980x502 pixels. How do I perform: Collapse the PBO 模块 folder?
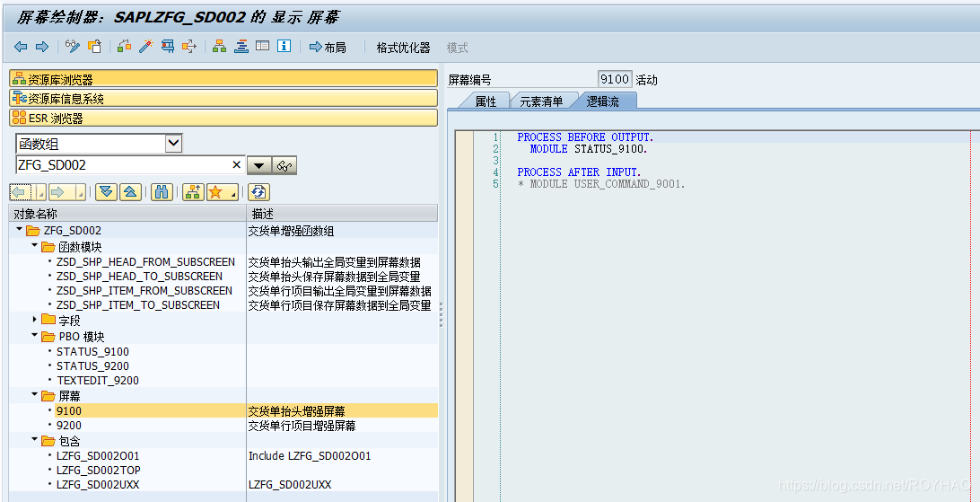pos(34,336)
